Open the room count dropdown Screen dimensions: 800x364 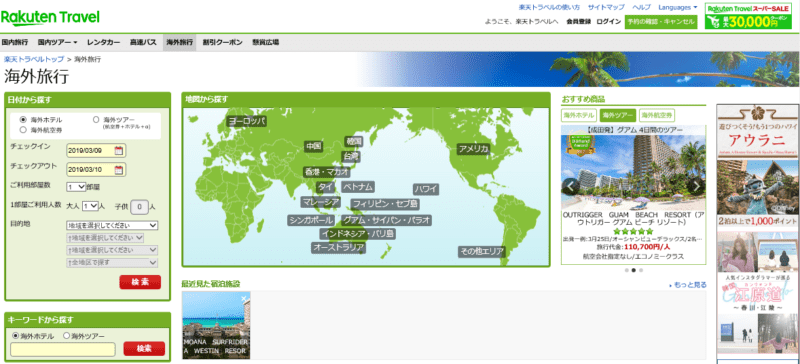pos(76,187)
